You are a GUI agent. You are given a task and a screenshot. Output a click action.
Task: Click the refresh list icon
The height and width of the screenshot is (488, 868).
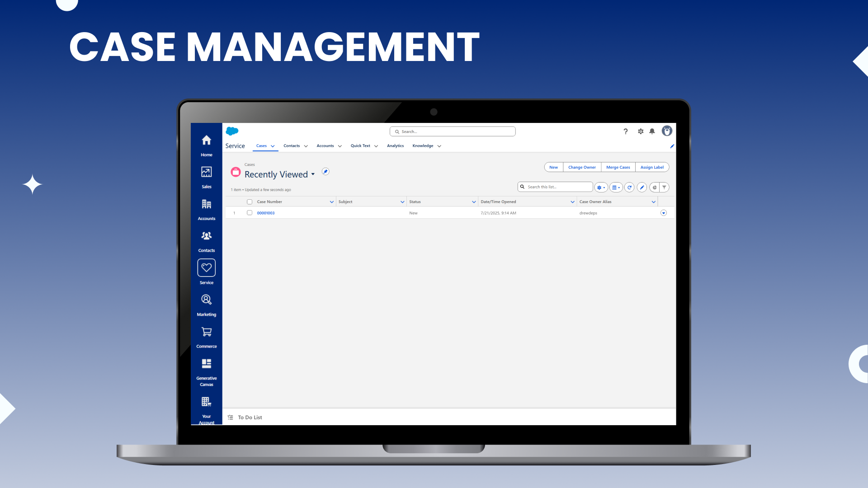(629, 188)
